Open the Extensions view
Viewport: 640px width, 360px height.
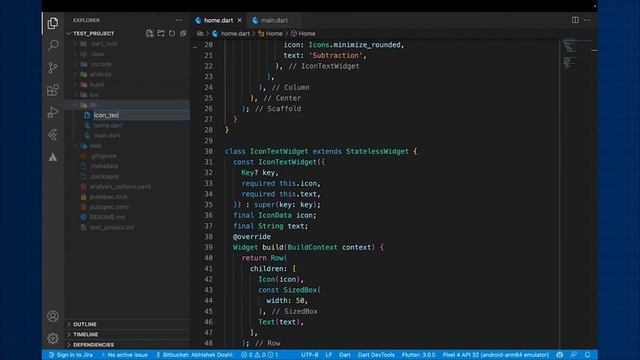pyautogui.click(x=53, y=90)
